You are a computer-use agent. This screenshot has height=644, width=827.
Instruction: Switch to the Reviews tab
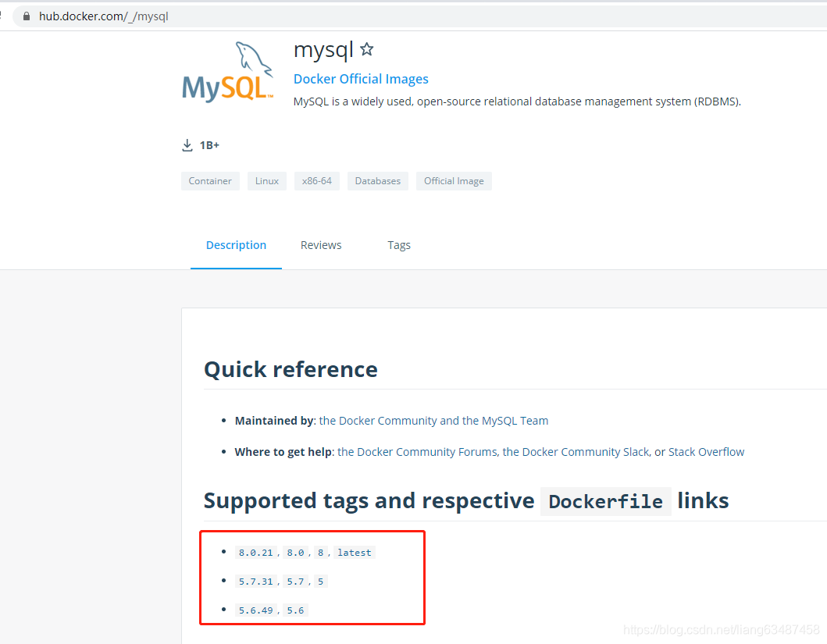coord(321,245)
